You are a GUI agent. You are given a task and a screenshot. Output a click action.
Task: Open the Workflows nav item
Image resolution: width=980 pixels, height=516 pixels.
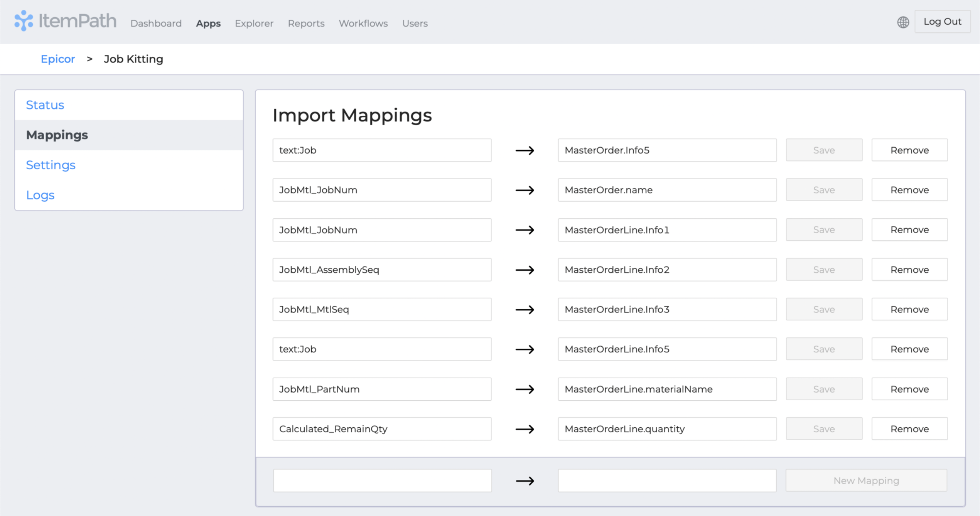(363, 23)
